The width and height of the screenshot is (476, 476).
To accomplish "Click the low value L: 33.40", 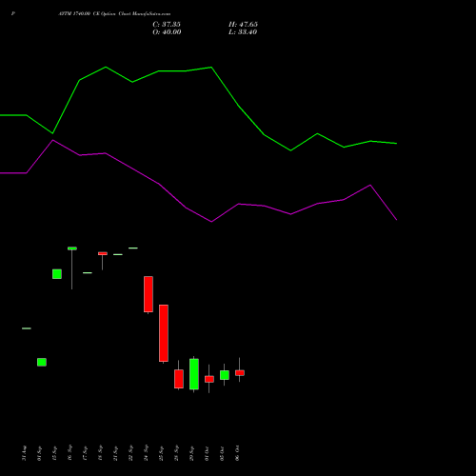I will 243,32.
